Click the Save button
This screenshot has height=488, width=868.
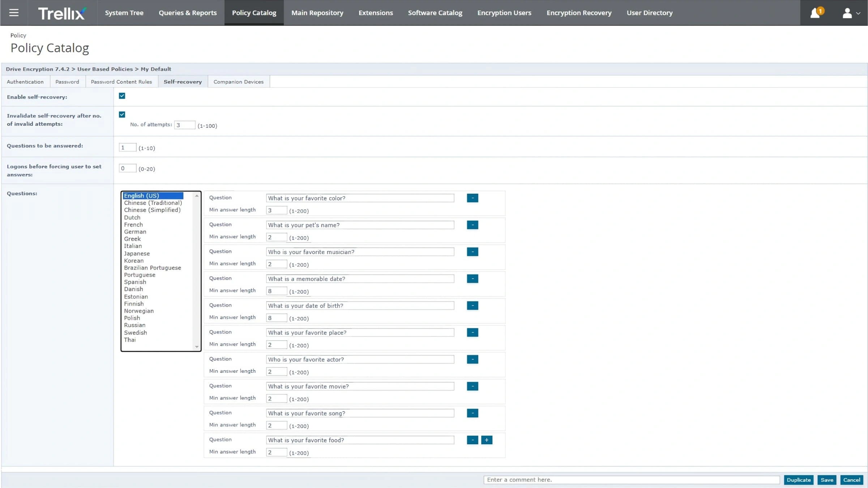click(827, 480)
